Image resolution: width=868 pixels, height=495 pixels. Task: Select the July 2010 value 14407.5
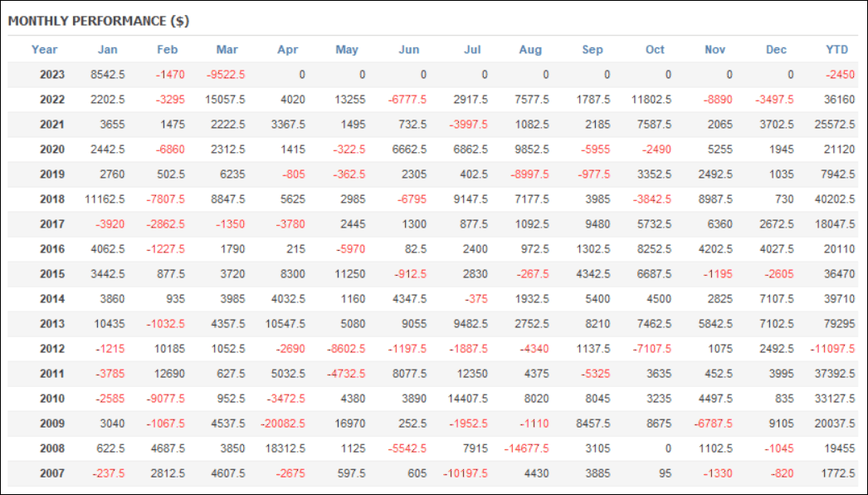point(468,399)
